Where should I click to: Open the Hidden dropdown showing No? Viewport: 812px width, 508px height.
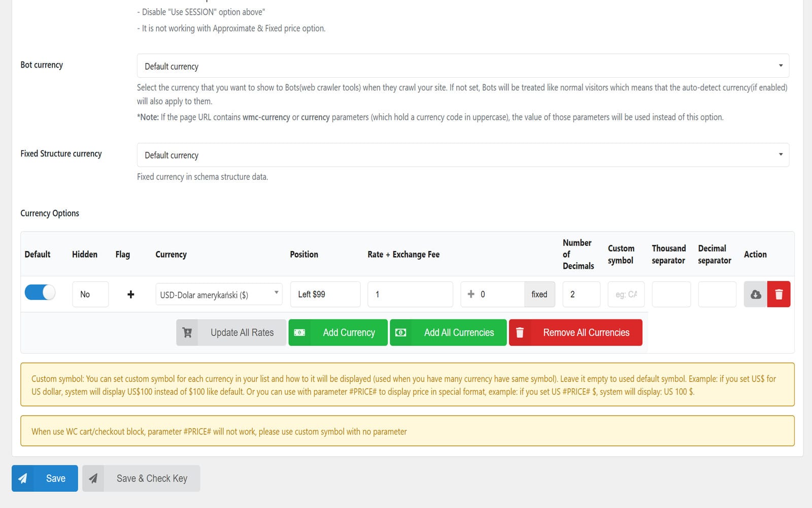[x=90, y=294]
